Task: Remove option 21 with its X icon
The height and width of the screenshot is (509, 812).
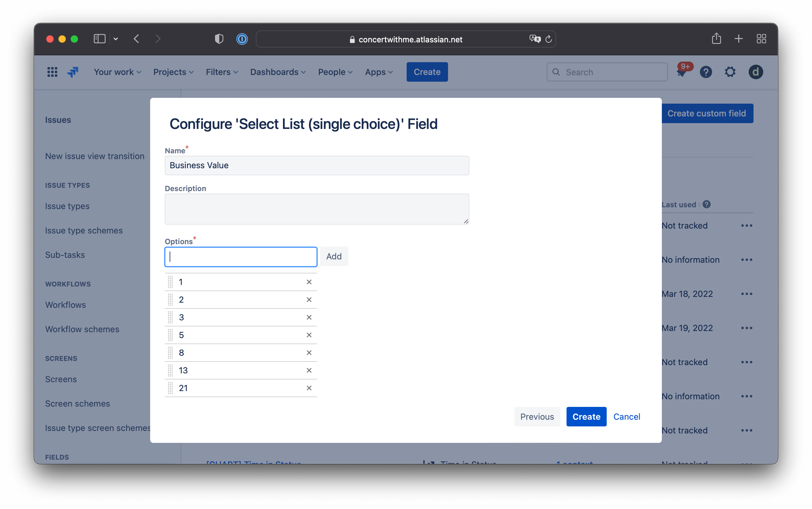Action: tap(309, 388)
